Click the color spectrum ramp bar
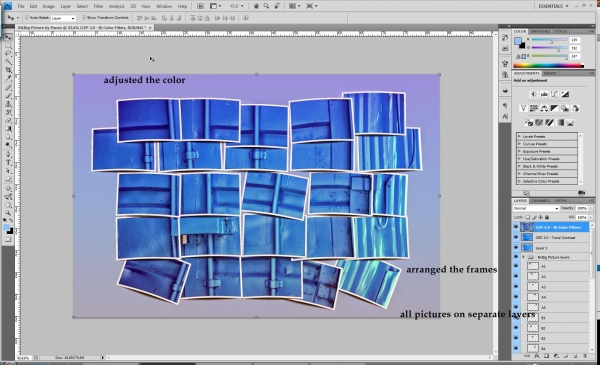 [548, 66]
